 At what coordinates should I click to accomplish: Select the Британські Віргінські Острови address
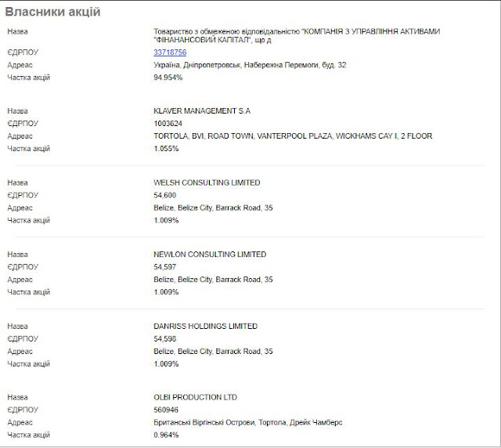pos(248,422)
